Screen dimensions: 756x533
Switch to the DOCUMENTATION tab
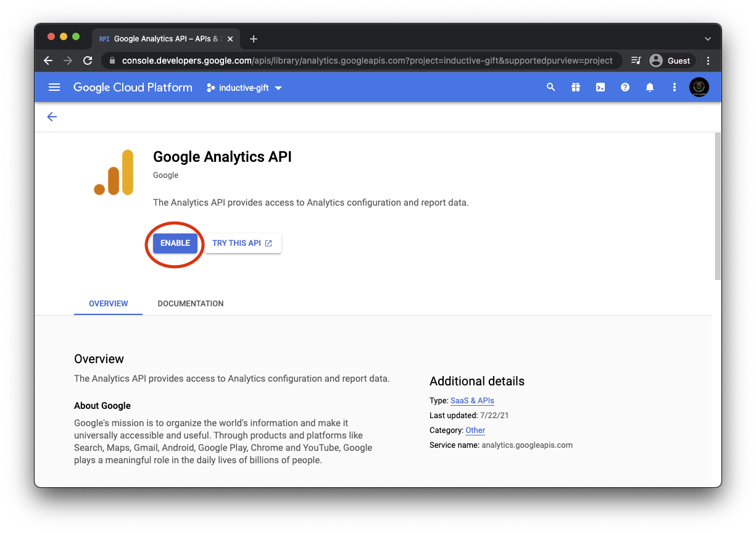click(191, 304)
